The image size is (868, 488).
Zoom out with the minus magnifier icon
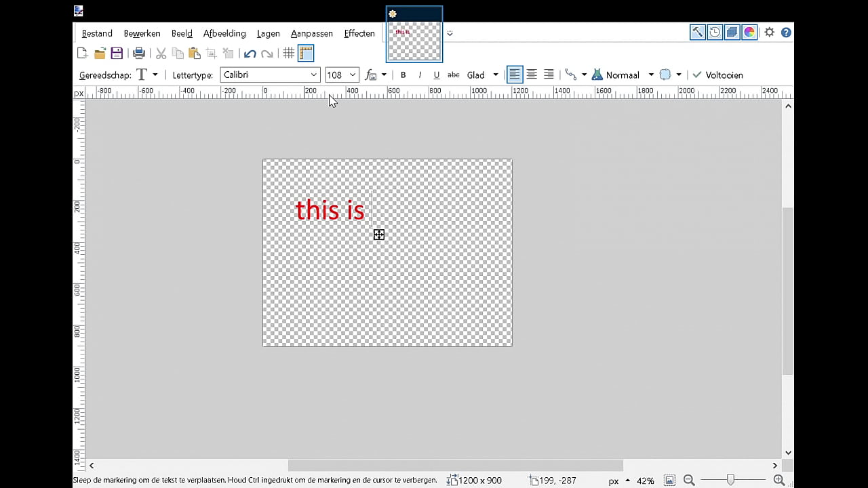(x=689, y=481)
